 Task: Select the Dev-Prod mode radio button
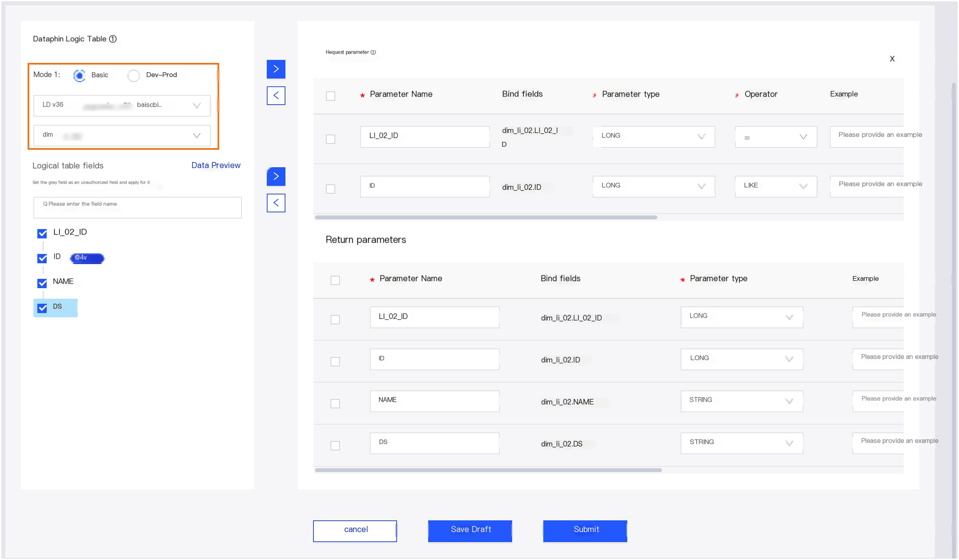pyautogui.click(x=133, y=75)
